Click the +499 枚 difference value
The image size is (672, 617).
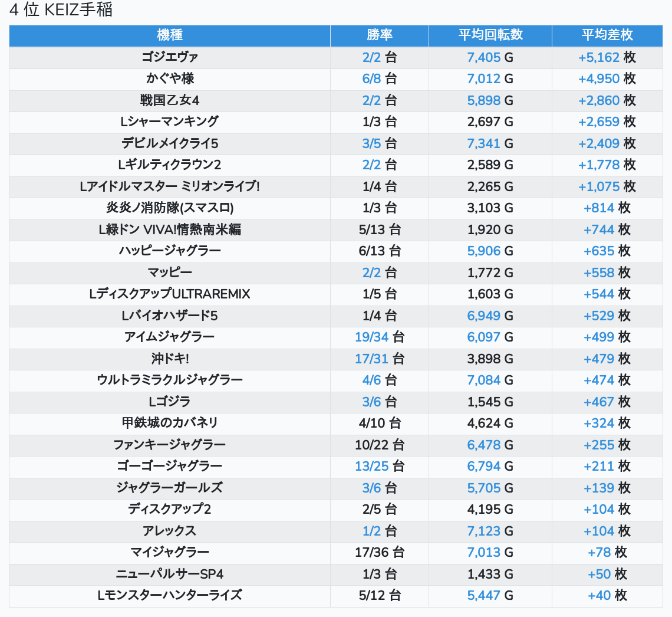pos(607,337)
